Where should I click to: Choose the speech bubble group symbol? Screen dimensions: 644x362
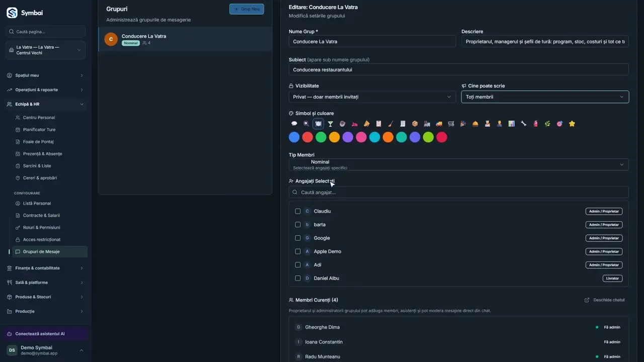[294, 124]
